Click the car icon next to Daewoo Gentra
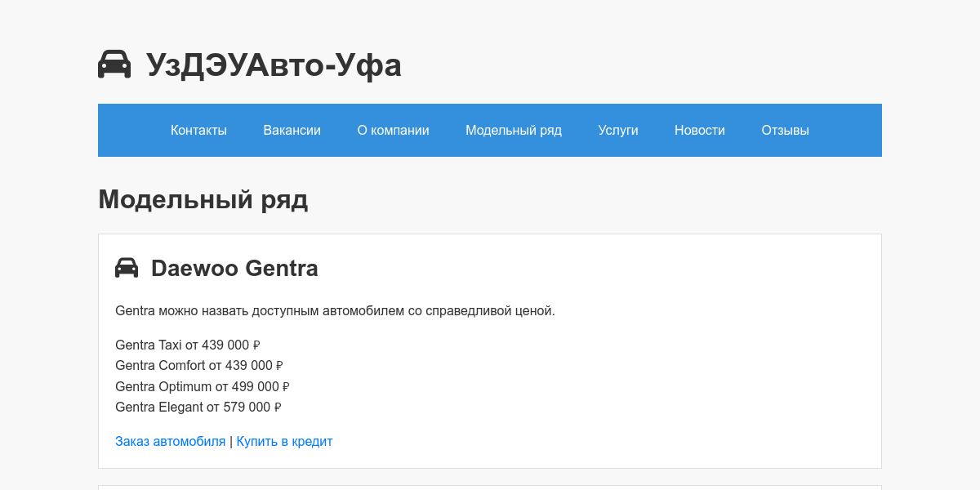This screenshot has width=980, height=490. point(127,268)
